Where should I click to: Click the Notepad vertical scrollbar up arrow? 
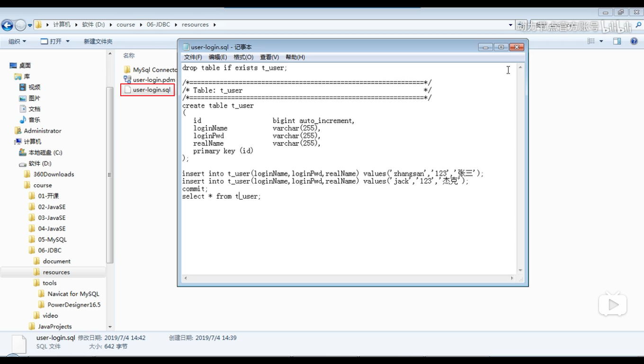click(x=520, y=68)
